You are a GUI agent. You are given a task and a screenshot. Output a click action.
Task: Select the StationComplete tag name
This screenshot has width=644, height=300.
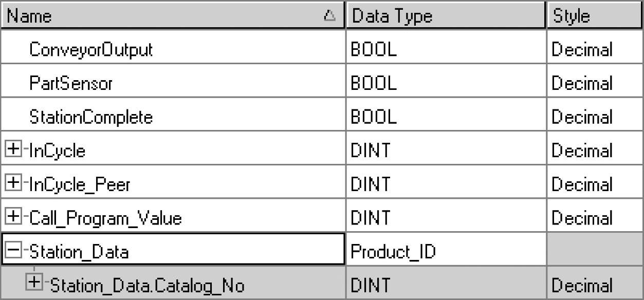[91, 117]
